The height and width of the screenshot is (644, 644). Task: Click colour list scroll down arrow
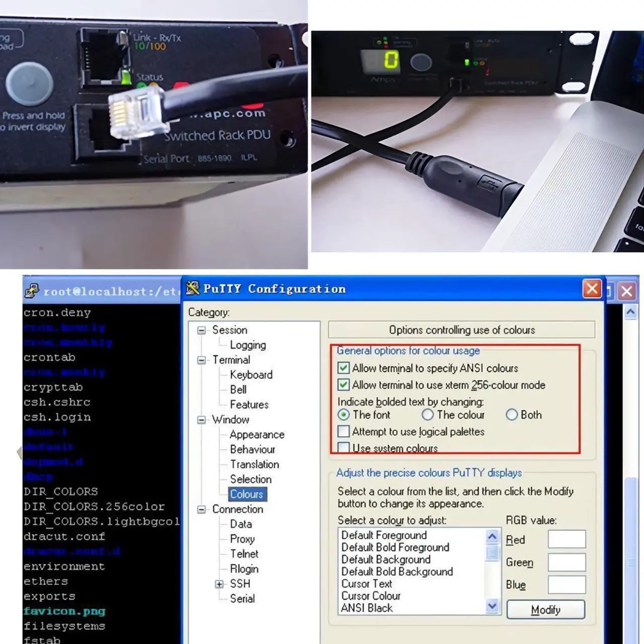(x=492, y=607)
